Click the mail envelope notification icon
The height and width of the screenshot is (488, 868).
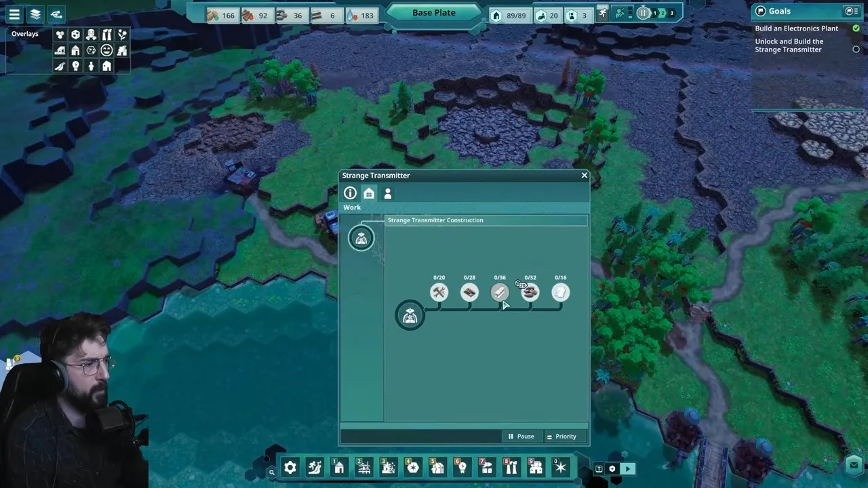[854, 464]
